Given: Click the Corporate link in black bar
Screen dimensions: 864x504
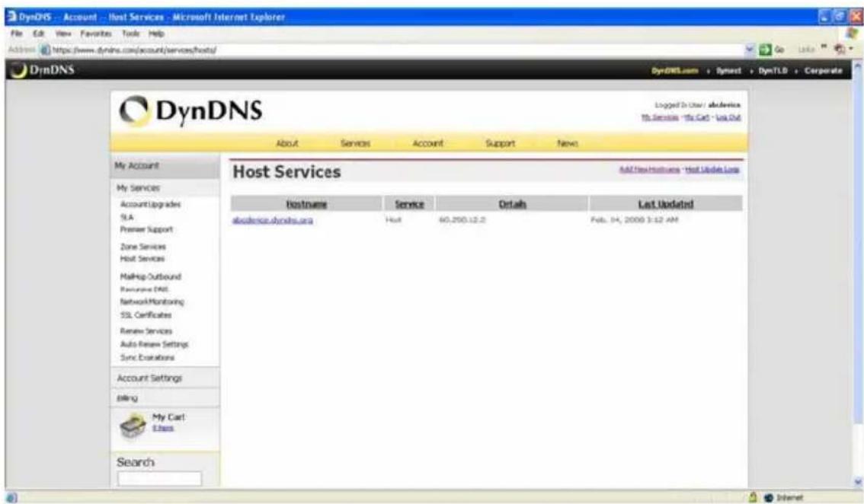Looking at the screenshot, I should click(823, 71).
